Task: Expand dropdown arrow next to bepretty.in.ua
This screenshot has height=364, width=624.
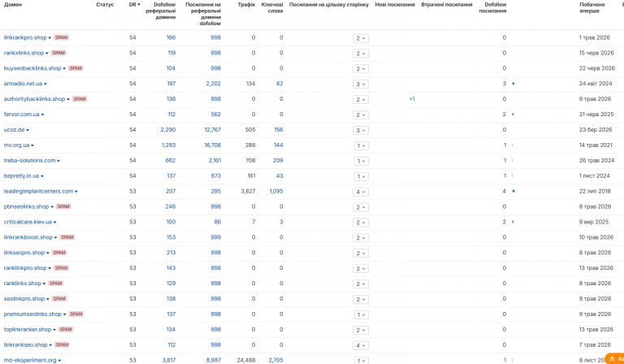Action: click(42, 176)
